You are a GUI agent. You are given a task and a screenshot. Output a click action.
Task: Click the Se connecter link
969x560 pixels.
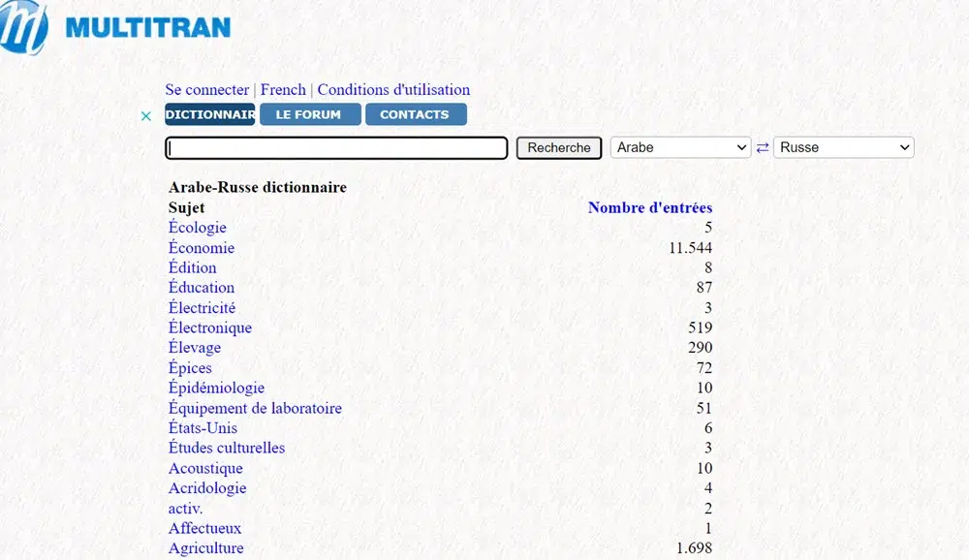point(206,89)
